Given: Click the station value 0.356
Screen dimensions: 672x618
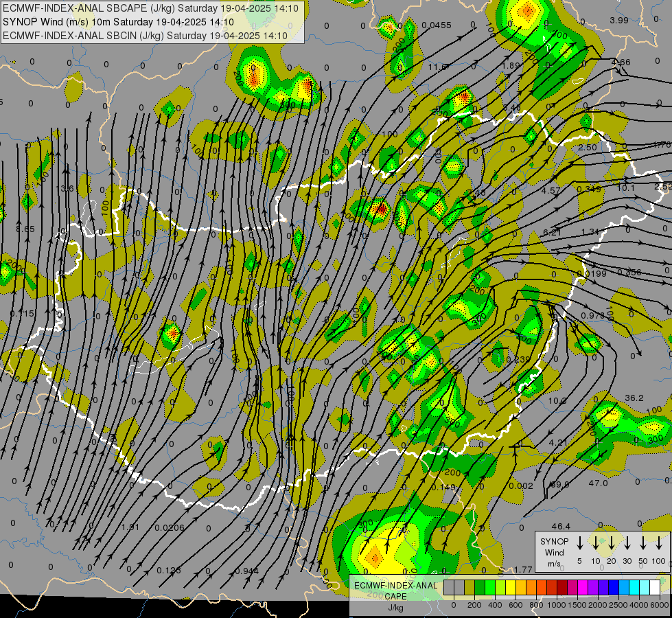Looking at the screenshot, I should [x=629, y=272].
